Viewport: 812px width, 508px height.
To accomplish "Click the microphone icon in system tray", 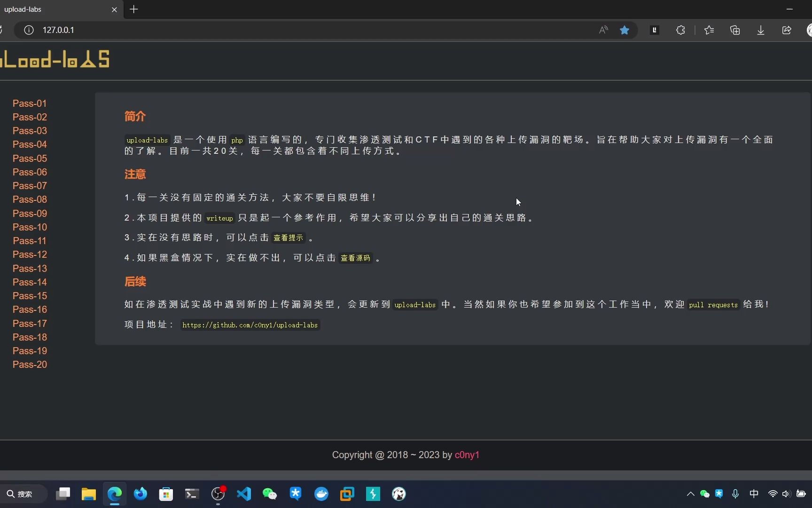I will coord(735,494).
